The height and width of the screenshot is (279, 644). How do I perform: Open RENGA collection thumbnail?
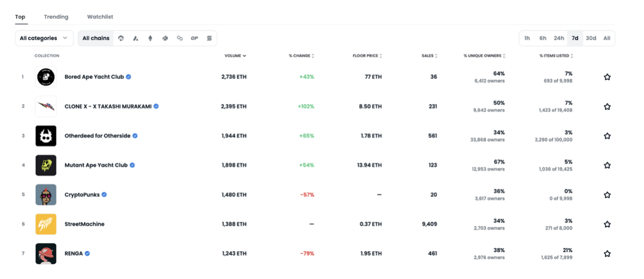46,253
